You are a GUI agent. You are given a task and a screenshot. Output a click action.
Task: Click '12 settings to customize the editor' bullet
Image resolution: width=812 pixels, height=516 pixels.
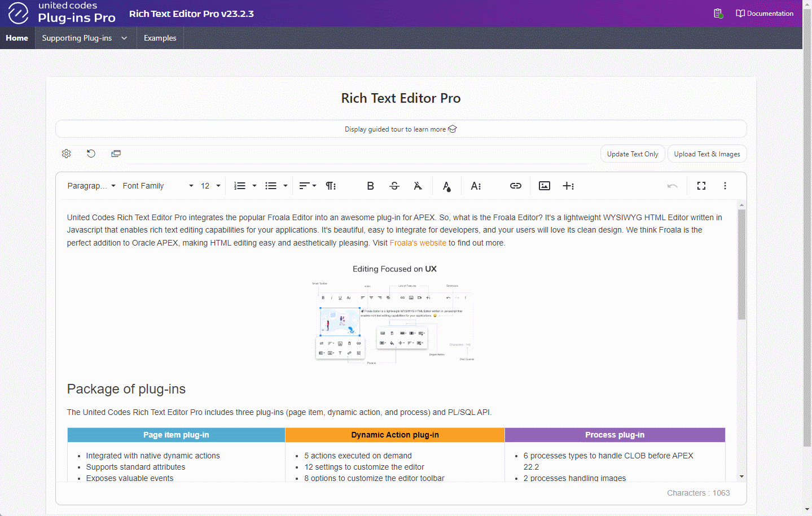click(365, 467)
